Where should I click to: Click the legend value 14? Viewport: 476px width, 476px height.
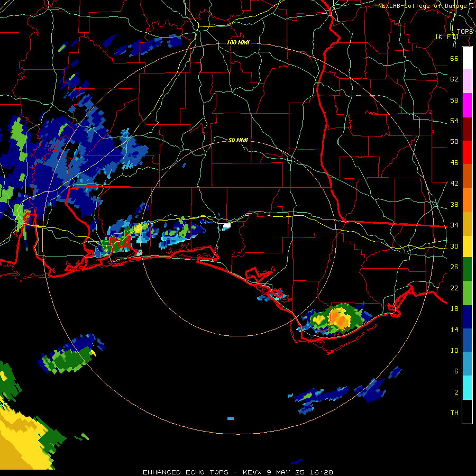[x=454, y=329]
